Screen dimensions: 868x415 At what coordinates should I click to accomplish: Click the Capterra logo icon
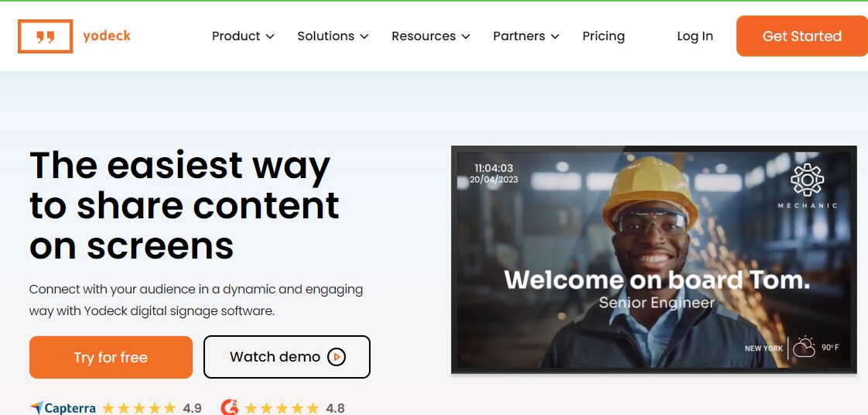[36, 408]
